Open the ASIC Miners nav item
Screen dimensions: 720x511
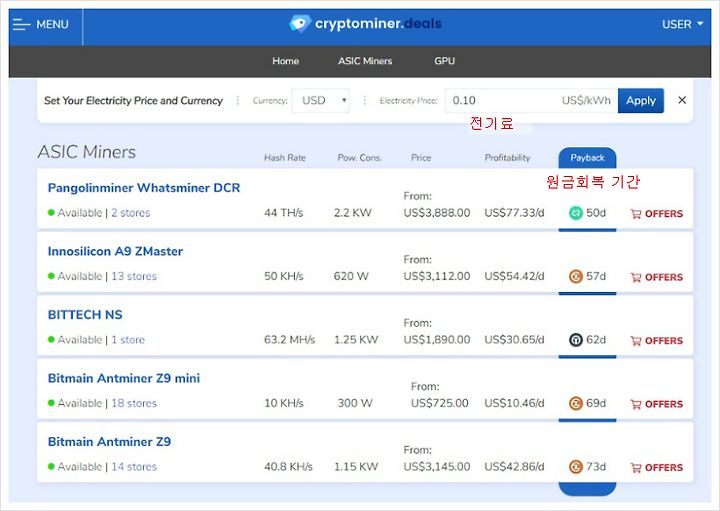[x=365, y=61]
